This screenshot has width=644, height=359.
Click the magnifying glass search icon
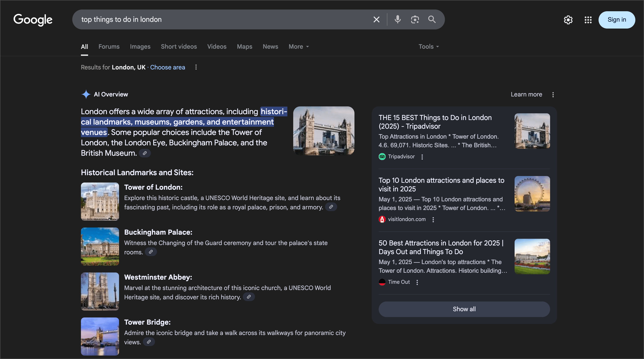pyautogui.click(x=432, y=19)
